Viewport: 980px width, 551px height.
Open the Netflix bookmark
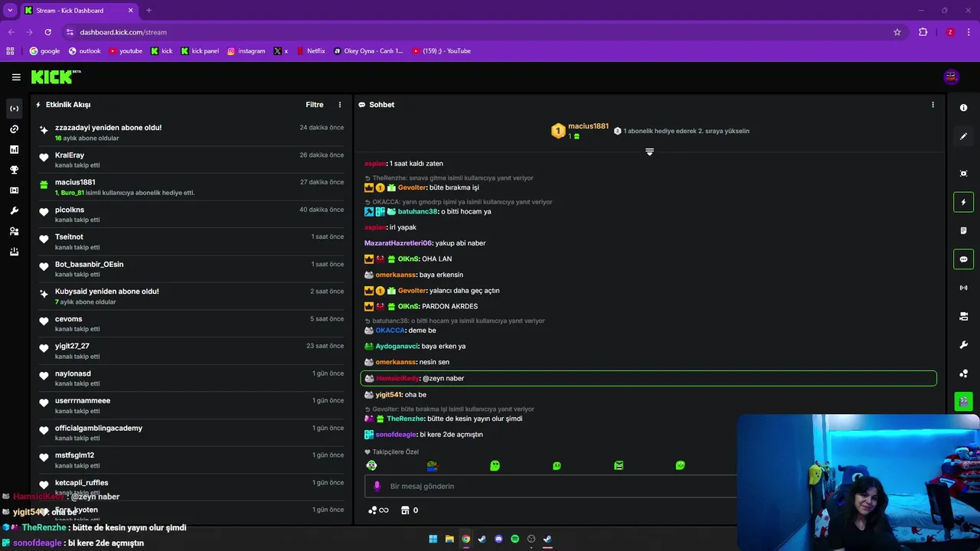click(310, 51)
